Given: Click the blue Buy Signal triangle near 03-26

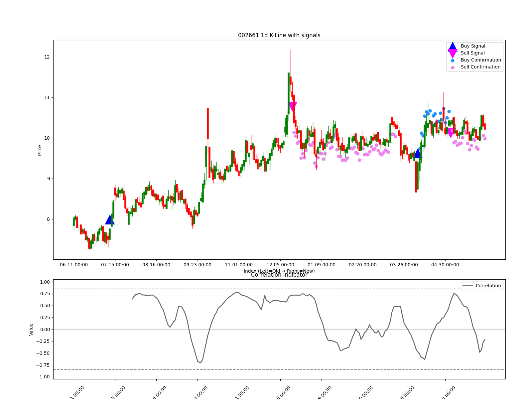Looking at the screenshot, I should tap(418, 153).
